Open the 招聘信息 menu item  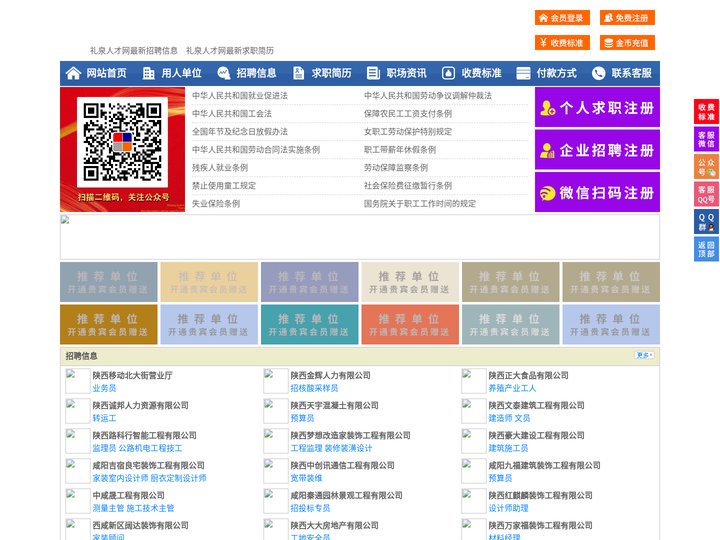[x=256, y=73]
